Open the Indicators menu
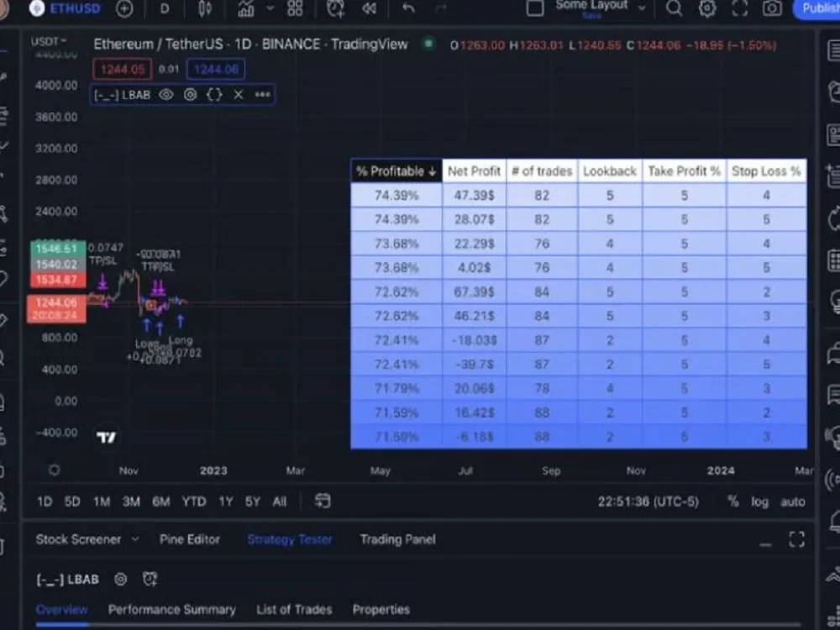 coord(246,8)
